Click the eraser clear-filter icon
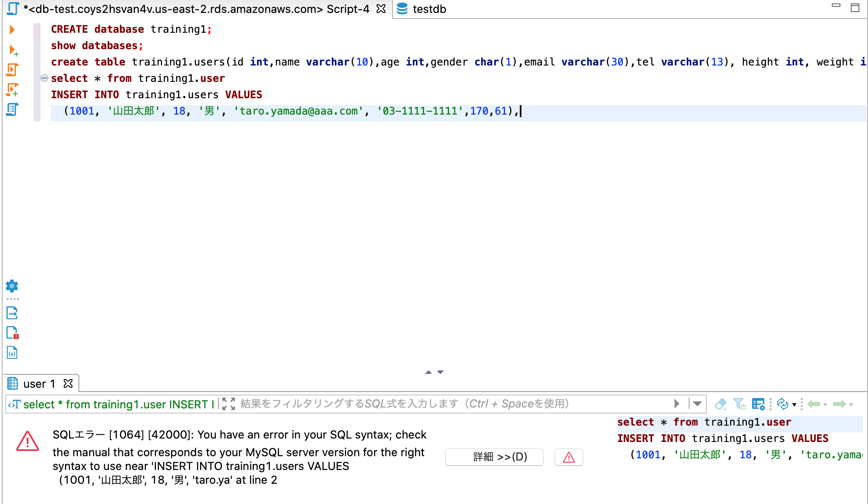The image size is (868, 504). tap(721, 404)
